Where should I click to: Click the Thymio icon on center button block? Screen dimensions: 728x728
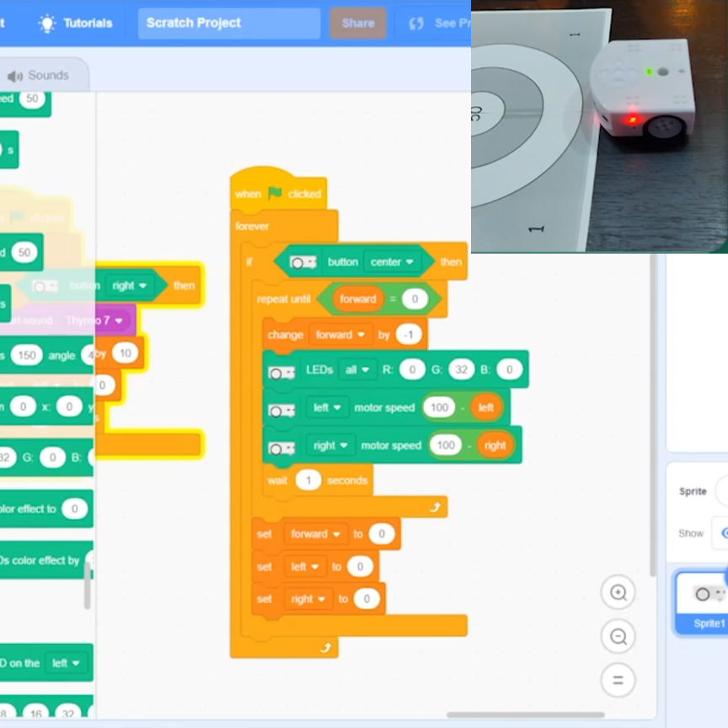pyautogui.click(x=302, y=262)
